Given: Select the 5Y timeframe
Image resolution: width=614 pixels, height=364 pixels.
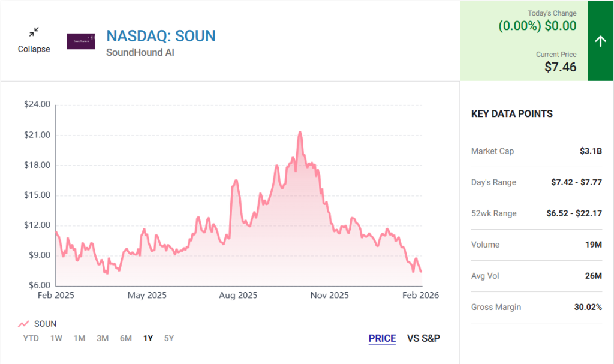Looking at the screenshot, I should 168,338.
